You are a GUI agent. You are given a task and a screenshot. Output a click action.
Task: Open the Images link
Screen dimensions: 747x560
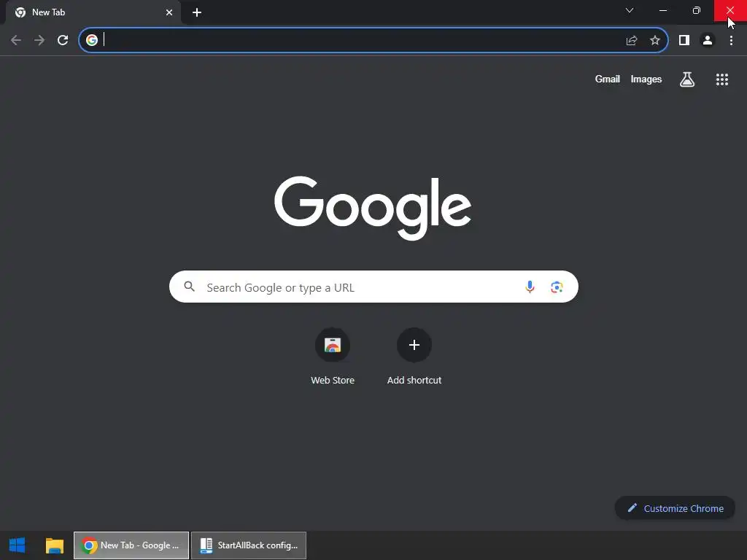coord(646,79)
